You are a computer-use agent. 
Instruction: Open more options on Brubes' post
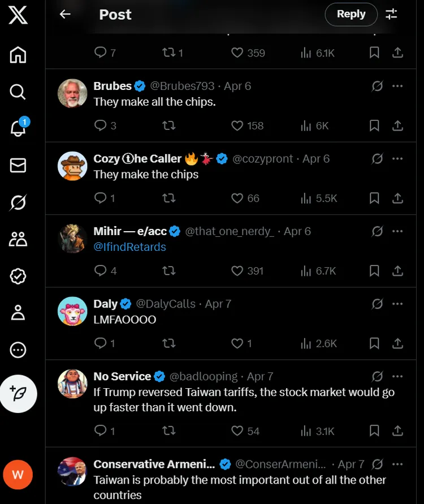[x=397, y=86]
